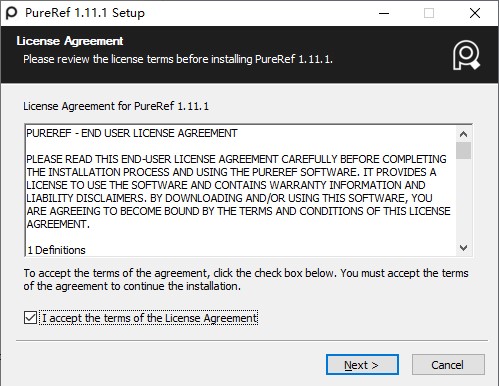Proceed with the Next > button
499x386 pixels.
coord(362,365)
